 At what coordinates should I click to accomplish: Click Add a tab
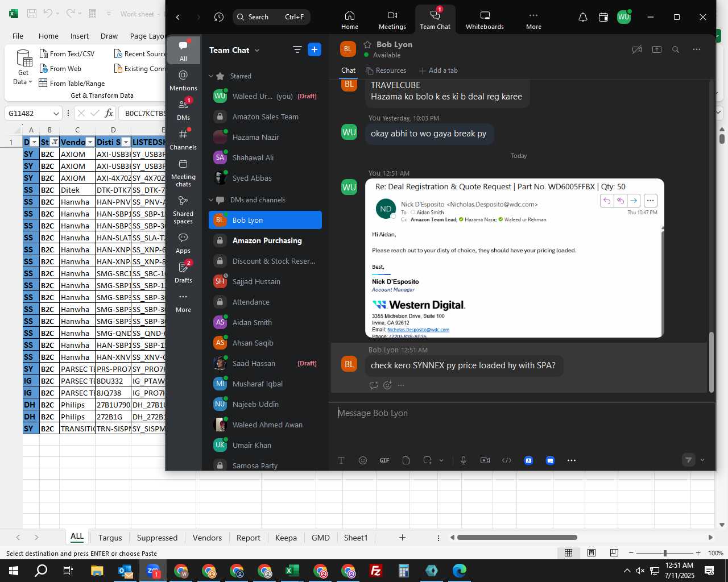(x=439, y=70)
